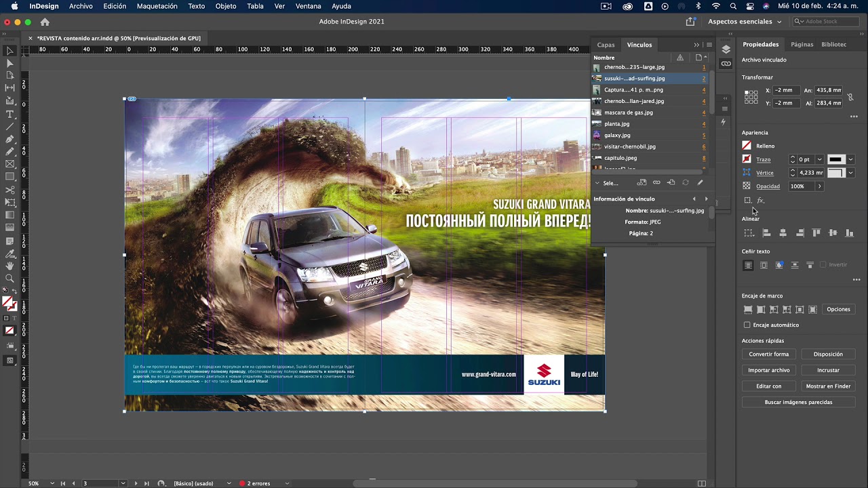Click the Trazo stroke swatch

747,159
